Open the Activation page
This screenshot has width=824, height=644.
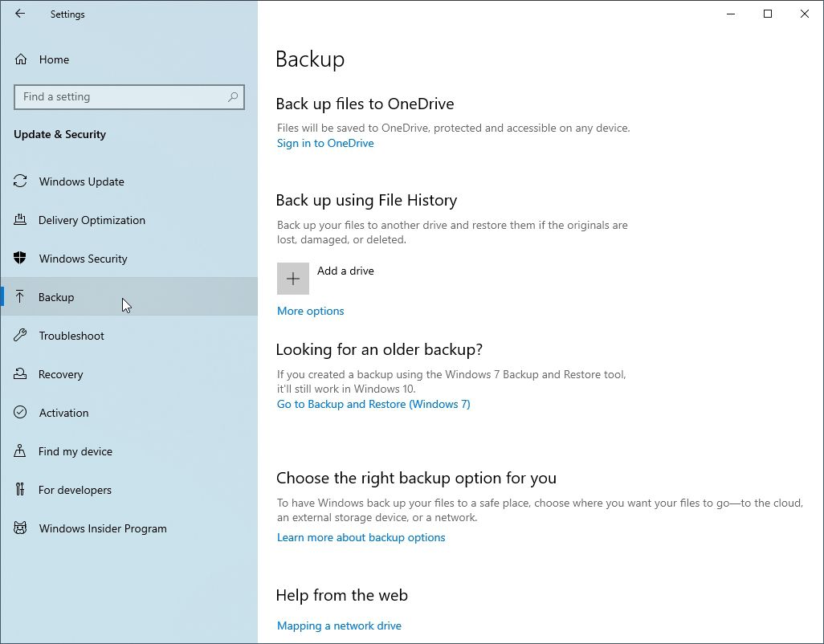(x=128, y=413)
